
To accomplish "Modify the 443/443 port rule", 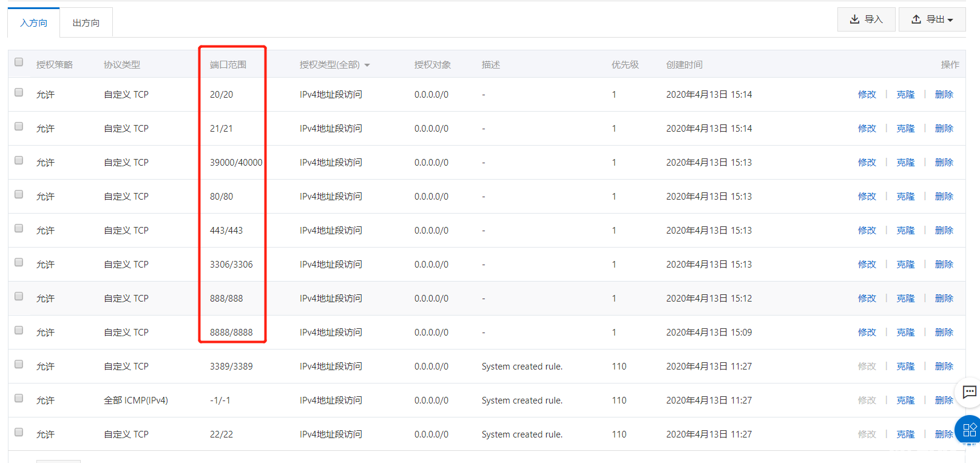I will click(x=867, y=230).
